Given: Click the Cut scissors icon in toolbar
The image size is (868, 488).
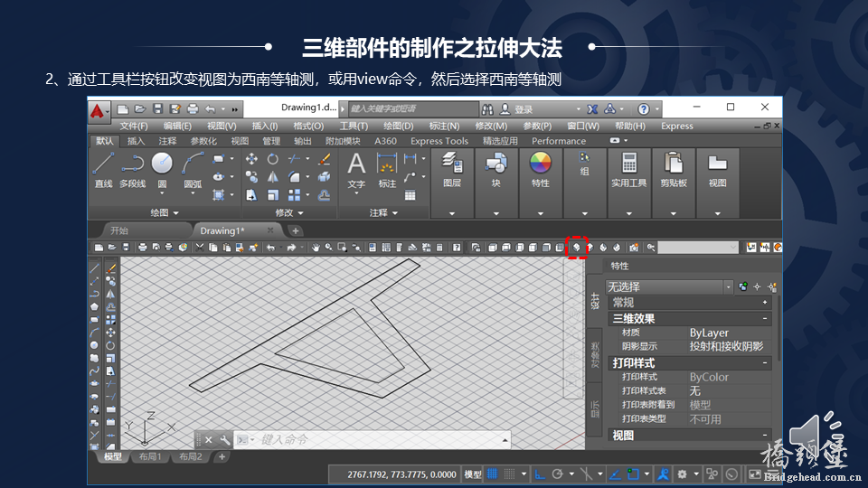Looking at the screenshot, I should point(199,248).
